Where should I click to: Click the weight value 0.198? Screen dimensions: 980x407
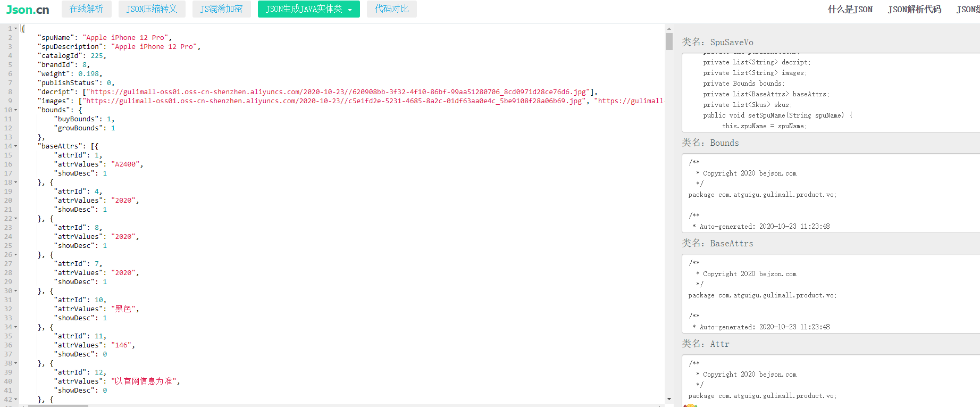pos(88,74)
